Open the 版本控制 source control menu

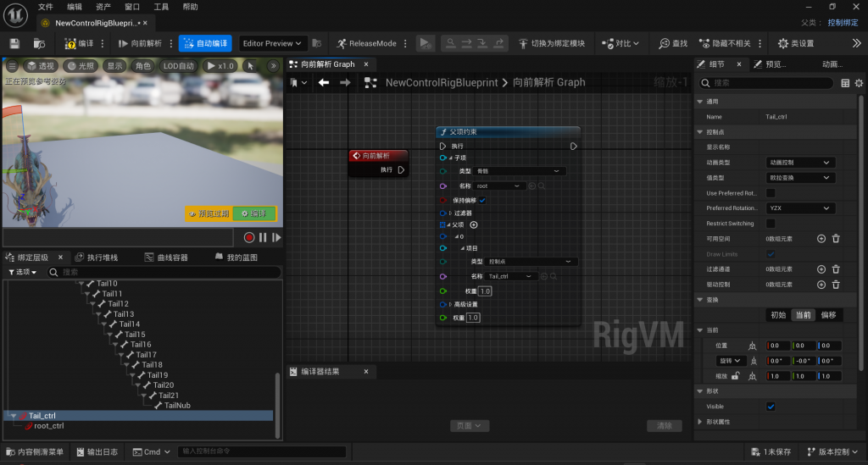point(832,451)
